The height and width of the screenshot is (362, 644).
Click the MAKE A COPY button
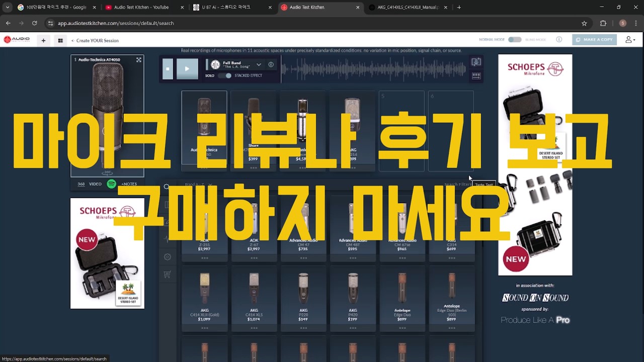(594, 40)
